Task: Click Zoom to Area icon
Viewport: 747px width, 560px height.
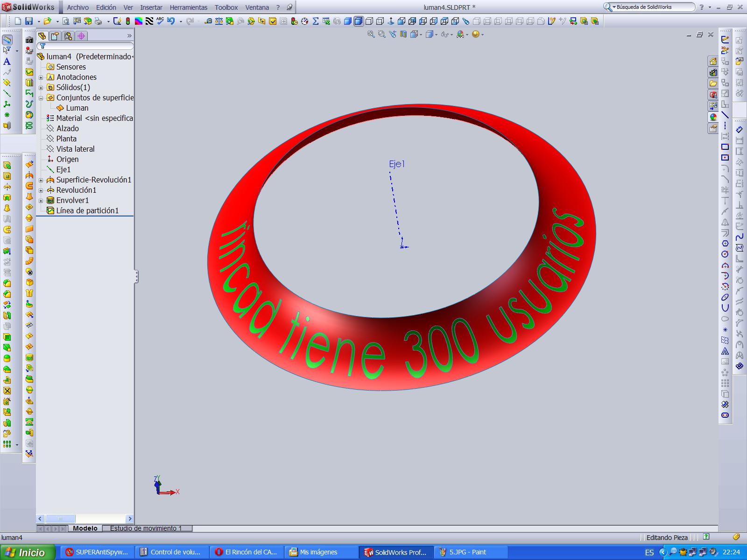Action: tap(382, 34)
